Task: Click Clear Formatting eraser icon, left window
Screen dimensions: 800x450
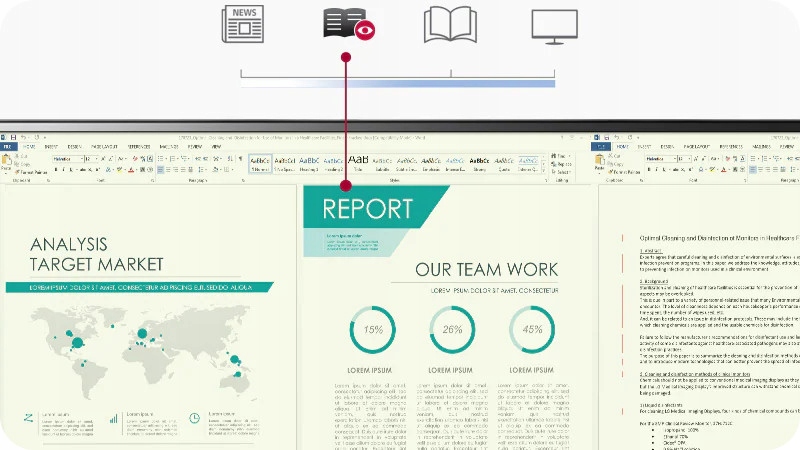Action: pos(135,159)
